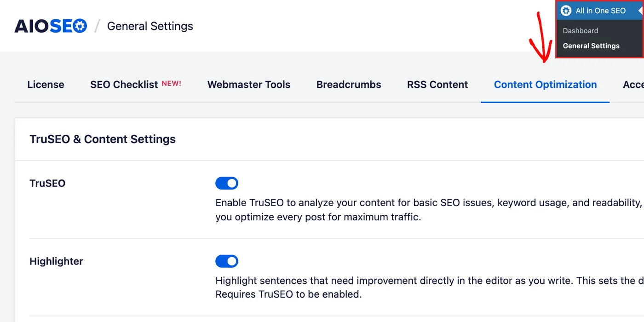Click the Highlighter setting label
Image resolution: width=644 pixels, height=322 pixels.
click(x=56, y=261)
